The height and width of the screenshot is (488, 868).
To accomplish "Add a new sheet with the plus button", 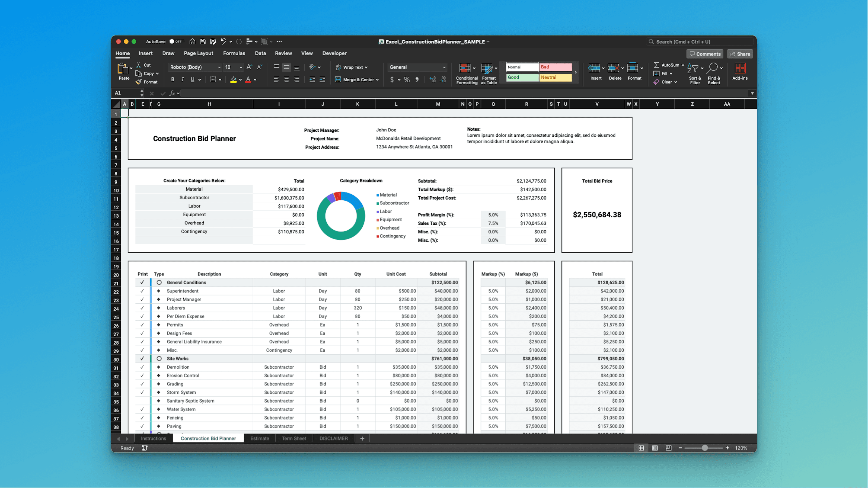I will point(362,438).
